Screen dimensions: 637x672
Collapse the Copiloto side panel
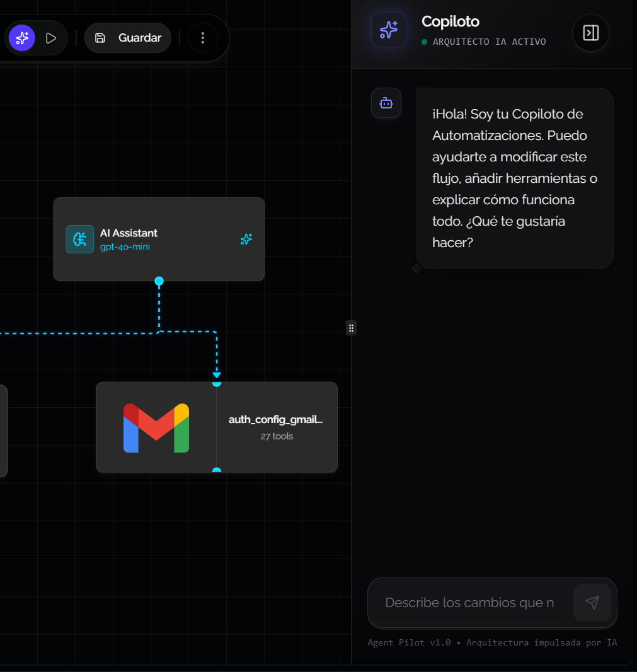[590, 33]
